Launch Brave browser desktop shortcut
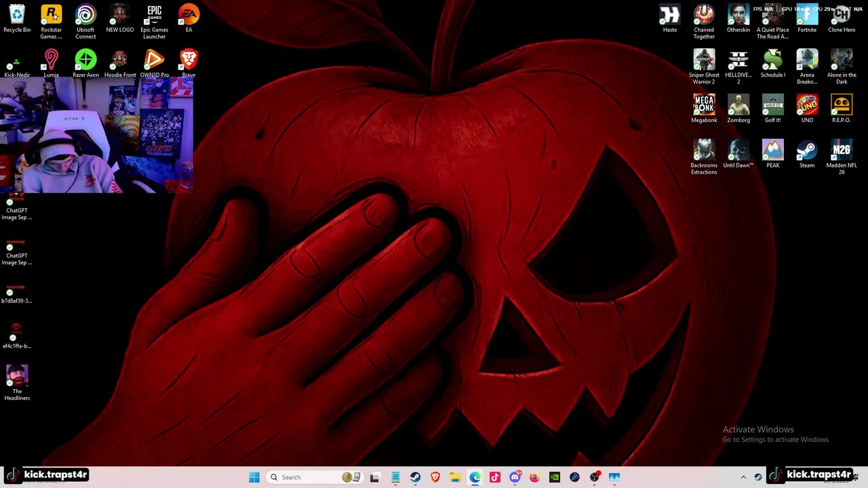 pos(189,64)
